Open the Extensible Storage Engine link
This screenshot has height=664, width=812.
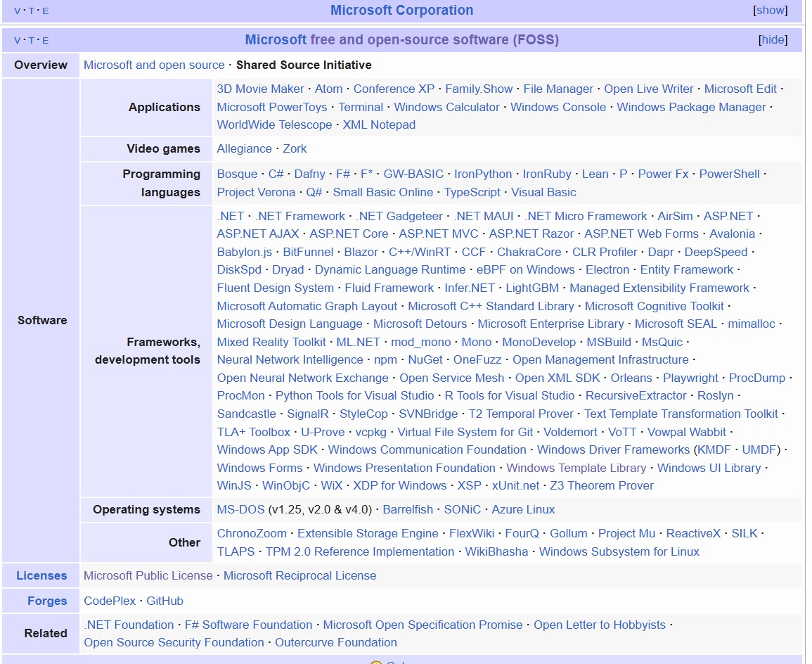368,534
